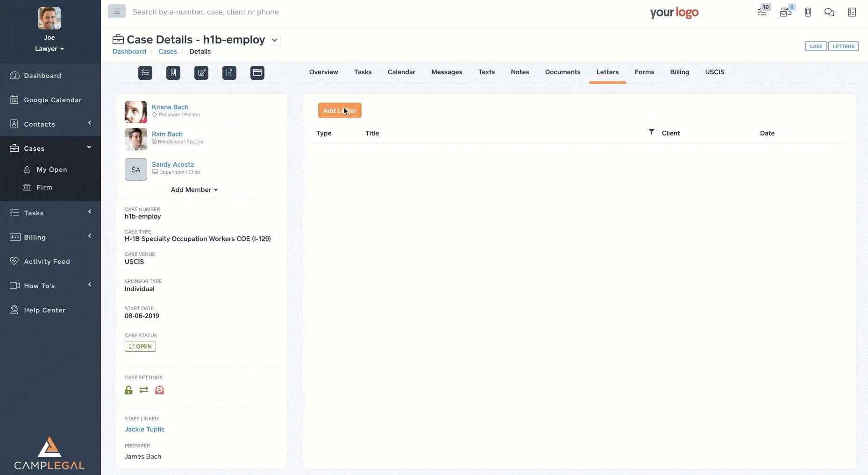Expand the Add Member dropdown
The image size is (868, 475).
click(x=194, y=190)
